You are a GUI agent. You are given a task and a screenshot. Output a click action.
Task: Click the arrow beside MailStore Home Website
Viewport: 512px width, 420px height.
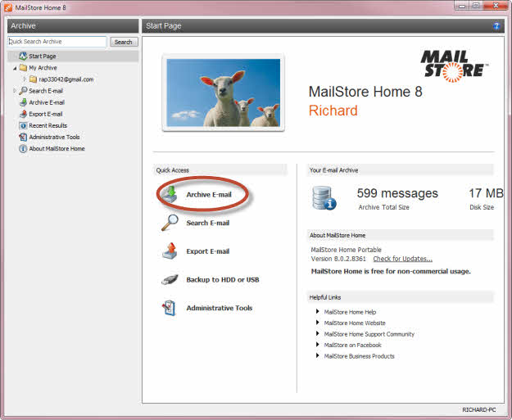(317, 323)
